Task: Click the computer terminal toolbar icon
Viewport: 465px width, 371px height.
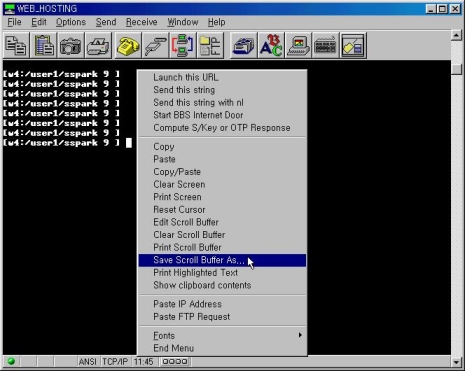Action: (x=298, y=45)
